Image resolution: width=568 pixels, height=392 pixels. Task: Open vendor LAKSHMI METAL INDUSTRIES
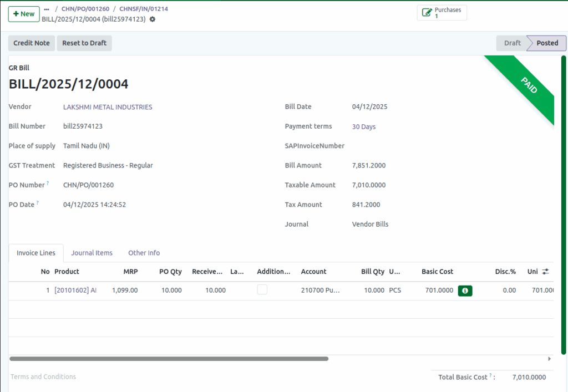pos(107,106)
